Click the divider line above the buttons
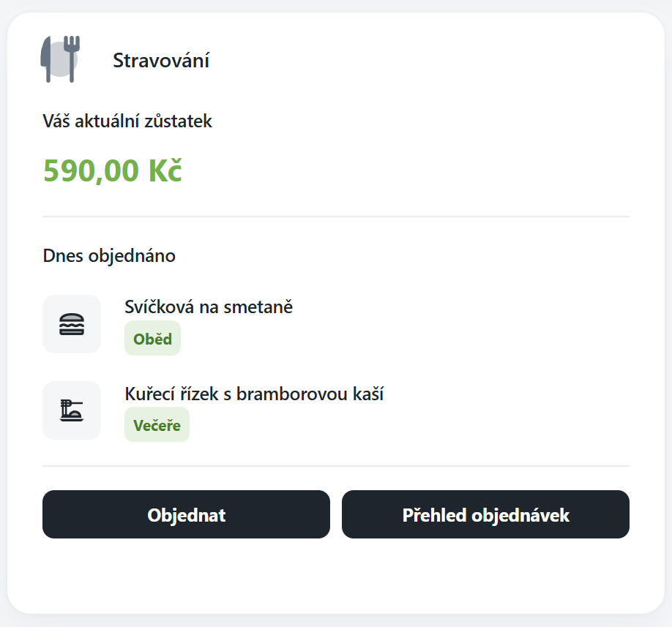 [336, 466]
